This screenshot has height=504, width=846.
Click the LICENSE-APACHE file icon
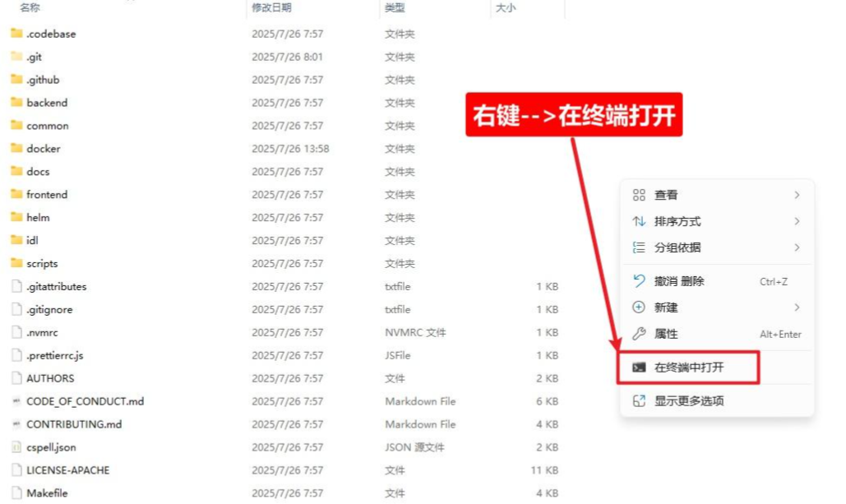[x=16, y=470]
